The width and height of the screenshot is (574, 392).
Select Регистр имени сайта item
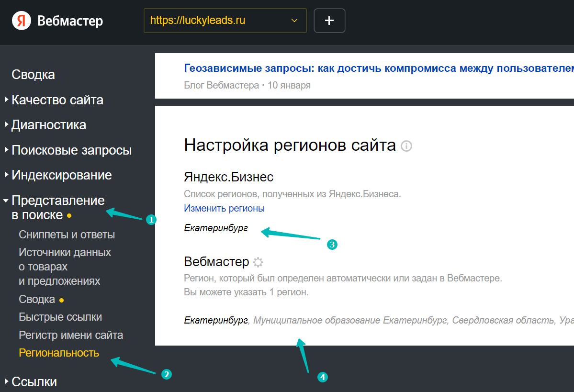tap(71, 335)
